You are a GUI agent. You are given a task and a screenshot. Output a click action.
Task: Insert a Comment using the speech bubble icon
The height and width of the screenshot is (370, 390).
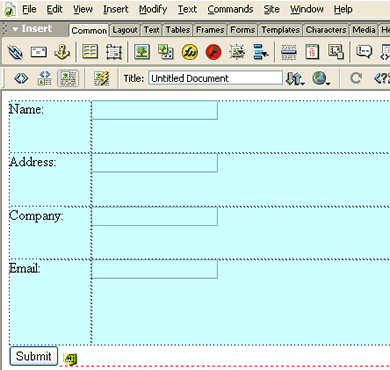364,52
